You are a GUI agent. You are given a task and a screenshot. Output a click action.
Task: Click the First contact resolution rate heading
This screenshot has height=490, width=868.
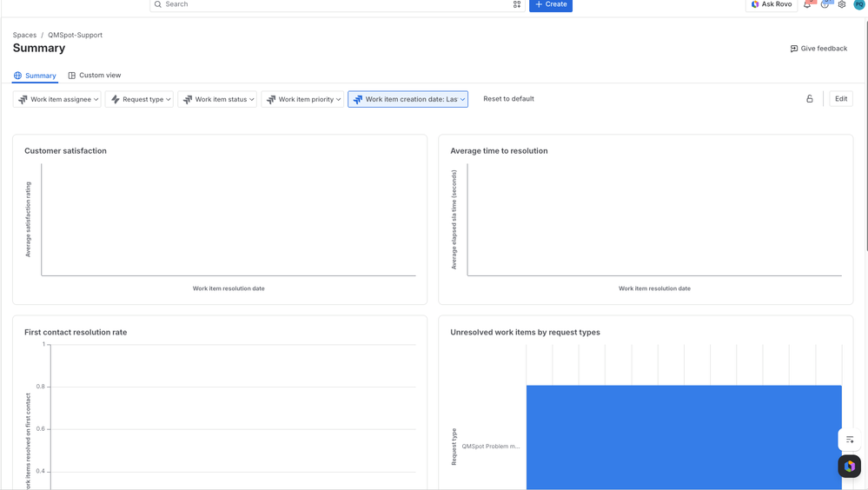76,332
